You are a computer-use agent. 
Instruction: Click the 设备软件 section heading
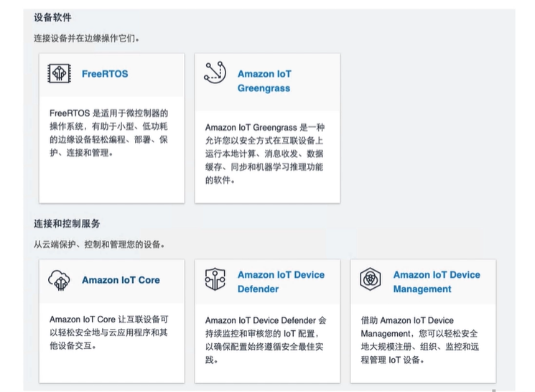[x=52, y=17]
